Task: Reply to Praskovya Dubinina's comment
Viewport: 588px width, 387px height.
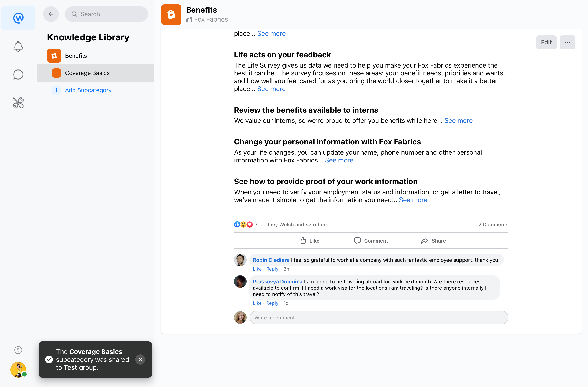Action: [x=272, y=303]
